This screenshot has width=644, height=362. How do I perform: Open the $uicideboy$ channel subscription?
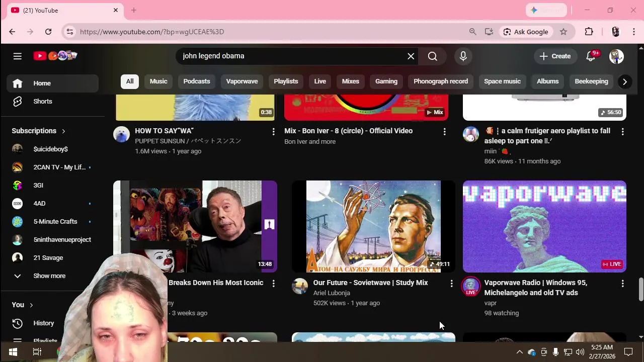(x=52, y=149)
